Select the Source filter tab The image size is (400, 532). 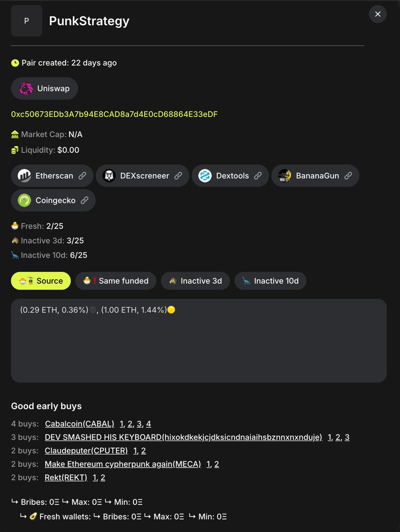click(41, 281)
